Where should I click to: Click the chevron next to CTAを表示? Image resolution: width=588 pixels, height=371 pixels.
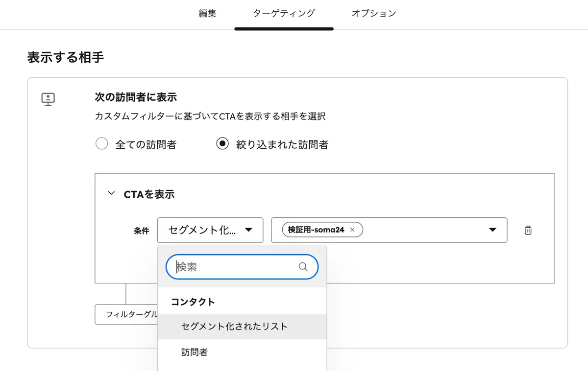coord(111,193)
